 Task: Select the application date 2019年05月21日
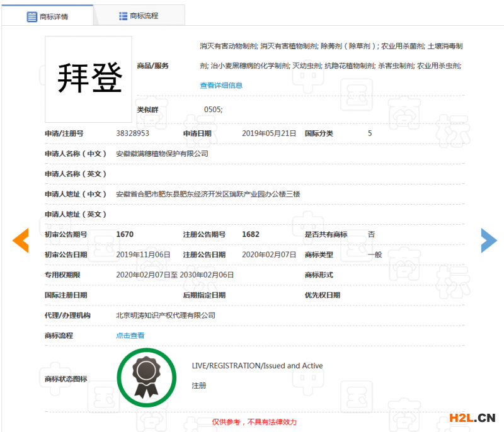click(x=269, y=134)
